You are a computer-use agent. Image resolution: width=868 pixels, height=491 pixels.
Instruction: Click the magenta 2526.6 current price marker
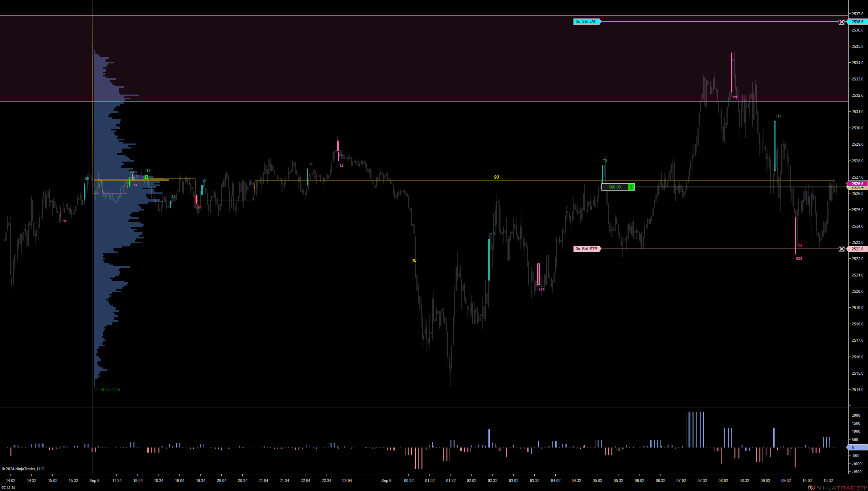[x=857, y=184]
